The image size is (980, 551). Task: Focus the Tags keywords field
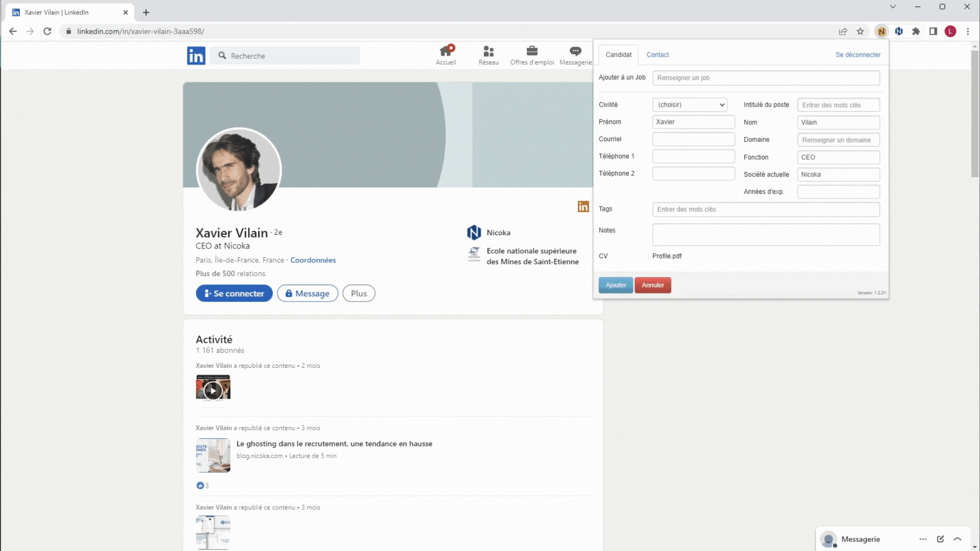(x=766, y=209)
